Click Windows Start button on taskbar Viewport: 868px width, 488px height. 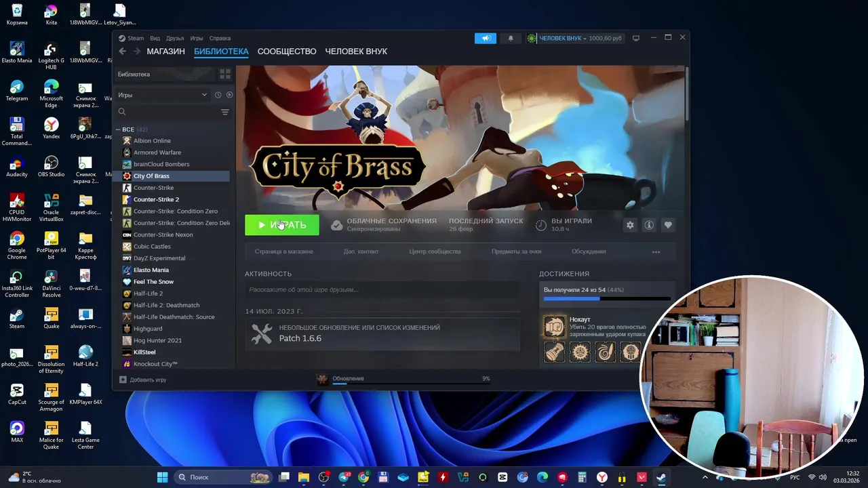(x=162, y=477)
